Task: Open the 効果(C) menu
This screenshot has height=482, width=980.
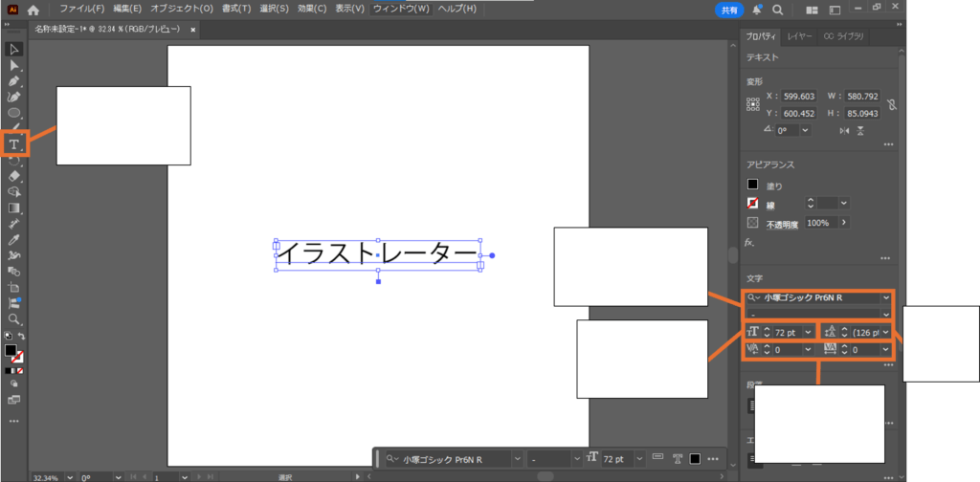Action: click(311, 9)
